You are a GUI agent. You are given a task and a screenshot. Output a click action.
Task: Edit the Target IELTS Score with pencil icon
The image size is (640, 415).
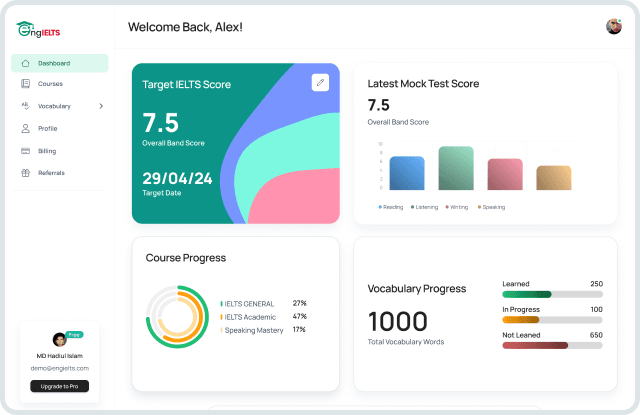(x=320, y=83)
